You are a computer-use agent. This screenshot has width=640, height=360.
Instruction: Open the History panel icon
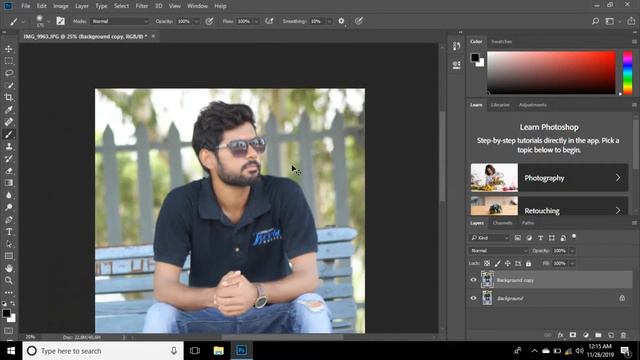click(456, 47)
